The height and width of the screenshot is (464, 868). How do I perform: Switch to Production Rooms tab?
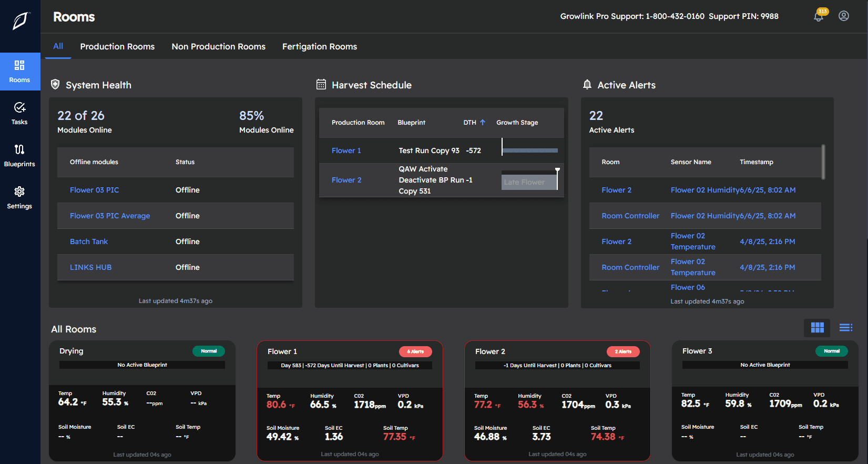(x=117, y=46)
